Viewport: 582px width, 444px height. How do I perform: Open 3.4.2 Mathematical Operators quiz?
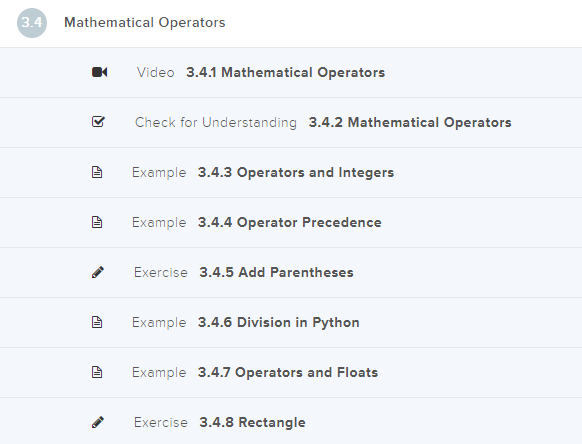coord(410,122)
